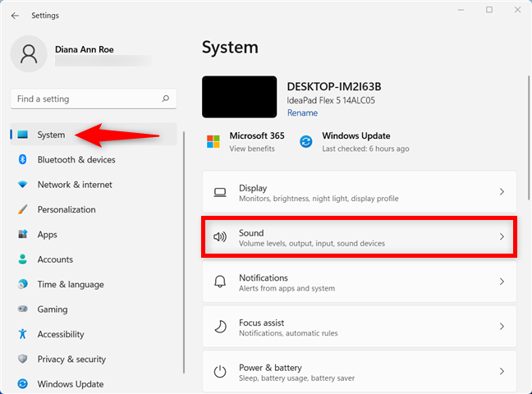The width and height of the screenshot is (532, 394).
Task: Click the Apps icon in sidebar
Action: pos(23,234)
